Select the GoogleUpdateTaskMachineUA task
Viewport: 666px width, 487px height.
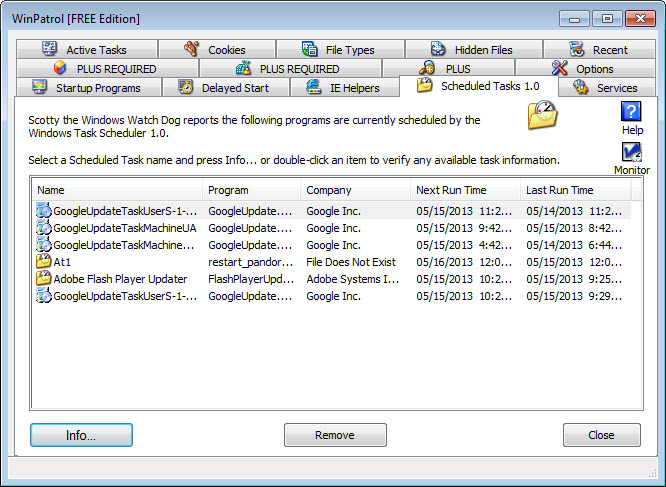pyautogui.click(x=124, y=228)
